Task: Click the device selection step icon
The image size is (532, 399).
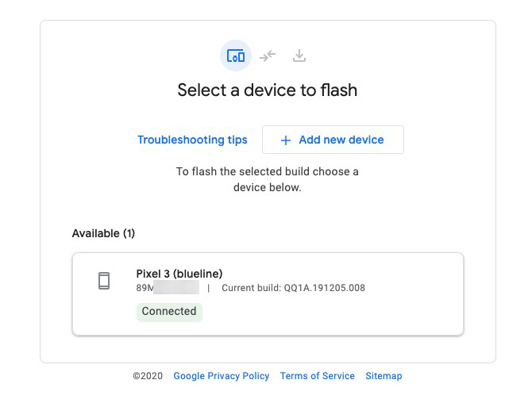Action: tap(235, 56)
